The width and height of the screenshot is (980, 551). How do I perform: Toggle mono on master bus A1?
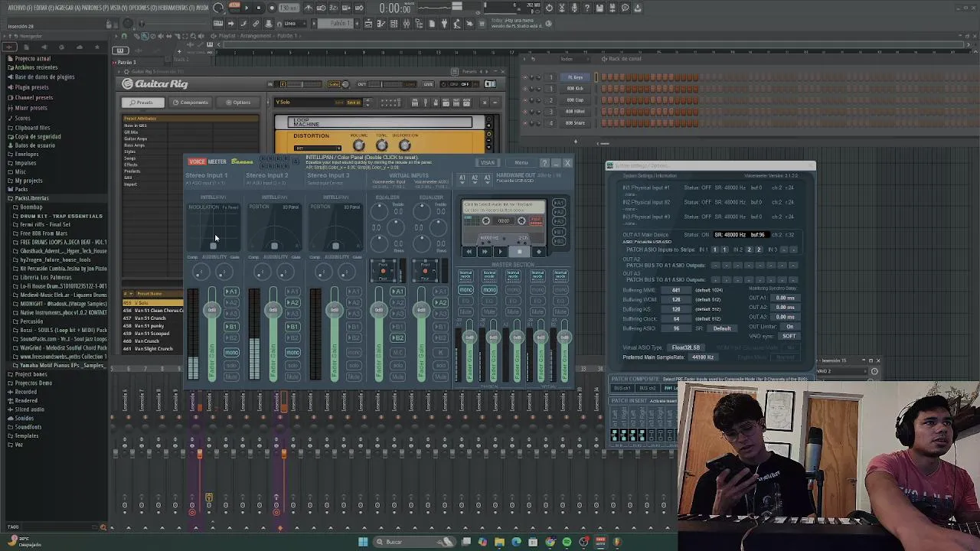pyautogui.click(x=465, y=290)
